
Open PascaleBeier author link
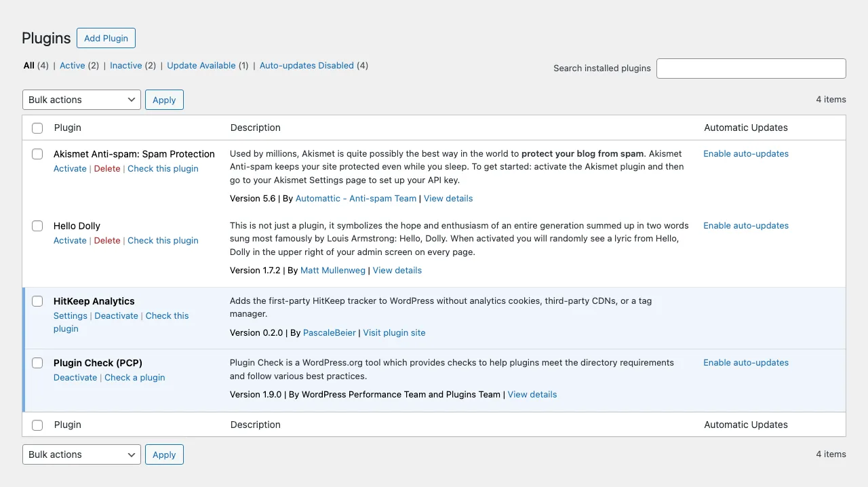(330, 333)
